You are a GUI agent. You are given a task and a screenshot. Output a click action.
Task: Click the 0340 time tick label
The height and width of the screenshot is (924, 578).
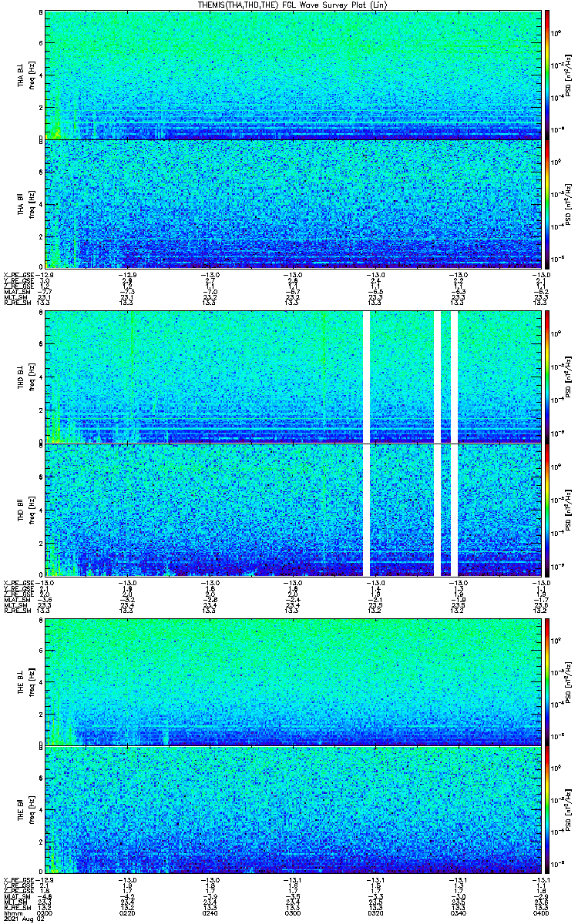click(x=459, y=913)
